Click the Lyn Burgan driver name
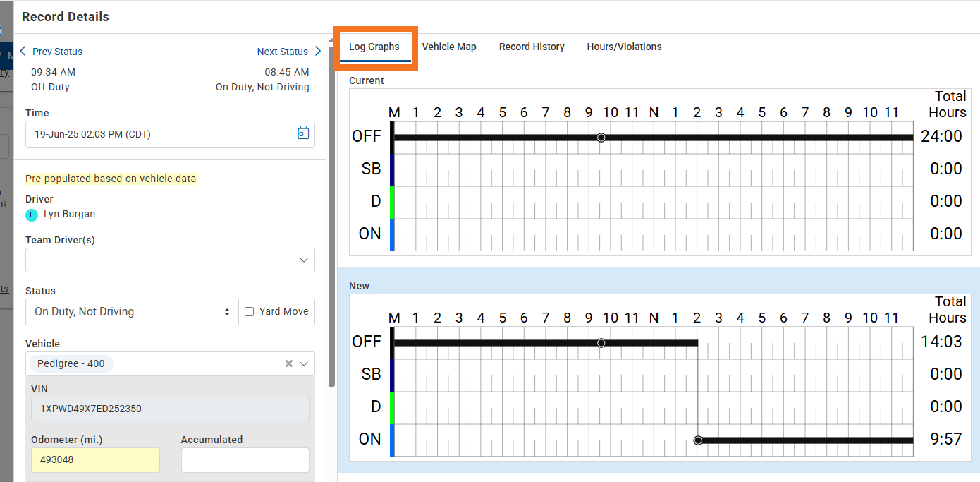 pos(69,214)
